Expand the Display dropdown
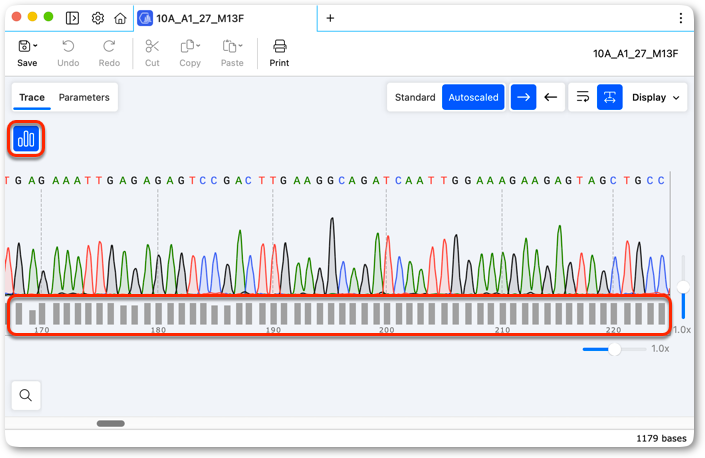 coord(656,97)
